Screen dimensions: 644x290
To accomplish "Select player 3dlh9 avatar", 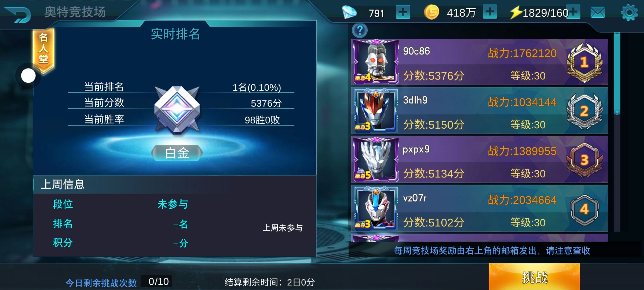I will pyautogui.click(x=376, y=111).
